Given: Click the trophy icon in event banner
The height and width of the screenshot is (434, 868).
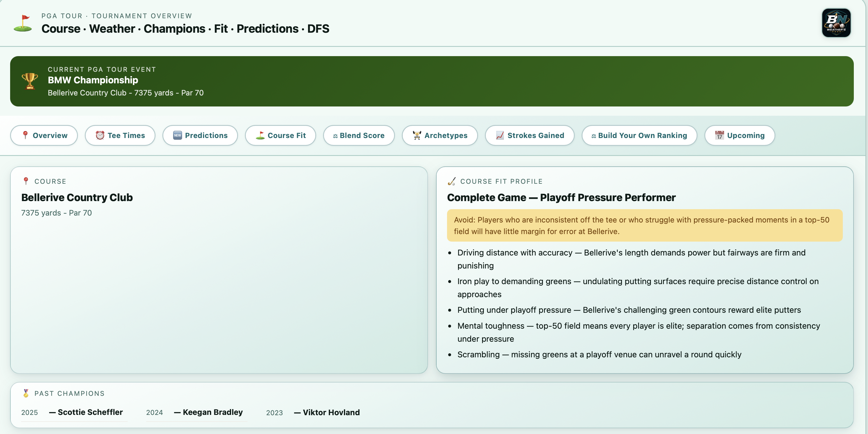Looking at the screenshot, I should pyautogui.click(x=30, y=81).
